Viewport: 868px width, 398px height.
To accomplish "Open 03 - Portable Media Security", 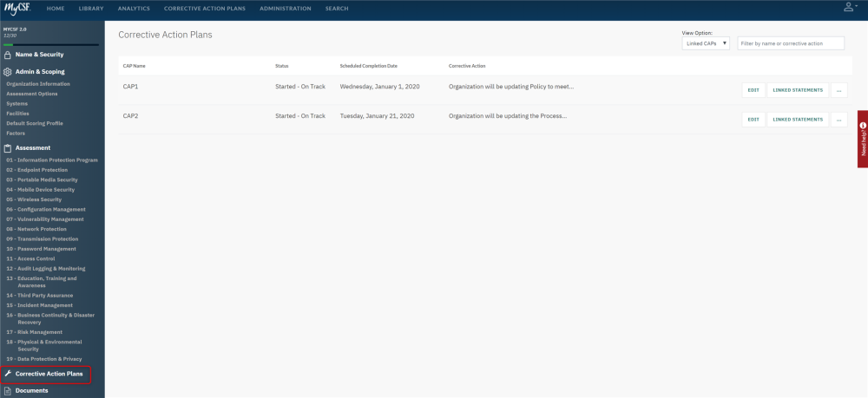I will 42,180.
